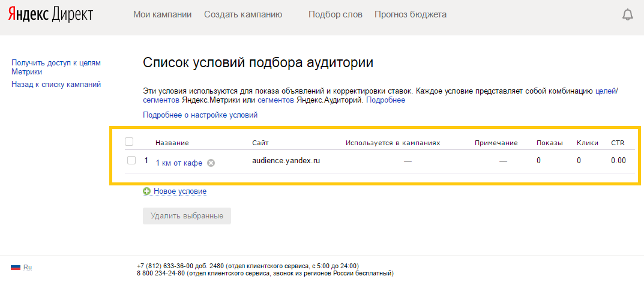The height and width of the screenshot is (291, 644).
Task: Check the box for row 1
Action: [131, 160]
